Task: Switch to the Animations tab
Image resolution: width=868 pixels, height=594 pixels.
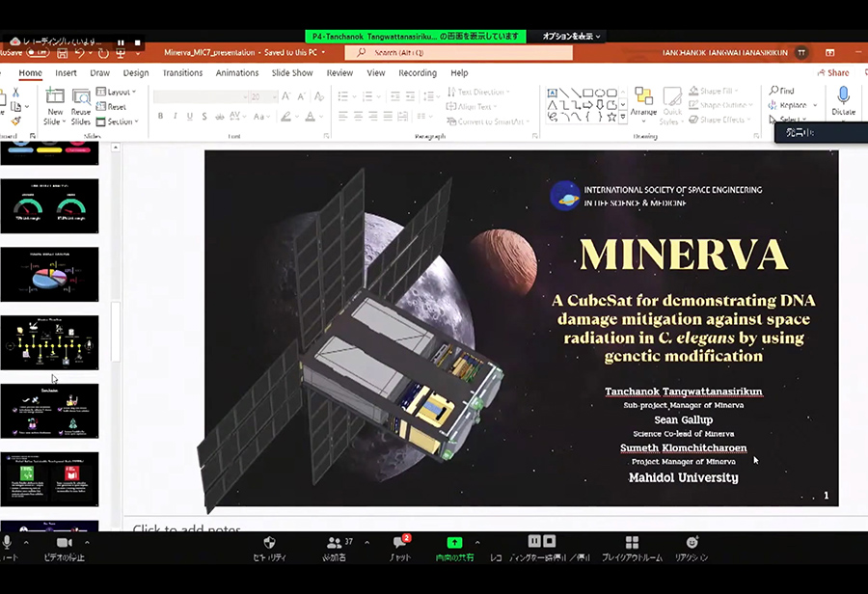Action: coord(237,73)
